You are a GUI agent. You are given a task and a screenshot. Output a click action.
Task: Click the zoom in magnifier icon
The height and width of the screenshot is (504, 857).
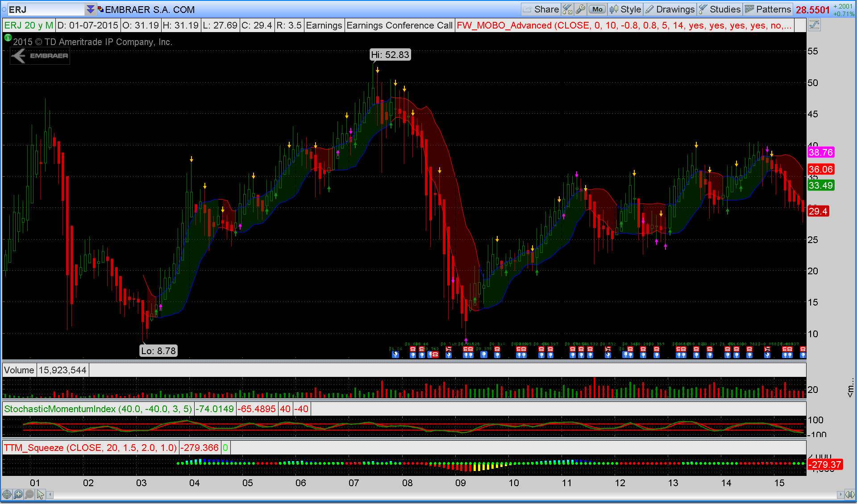tap(18, 494)
